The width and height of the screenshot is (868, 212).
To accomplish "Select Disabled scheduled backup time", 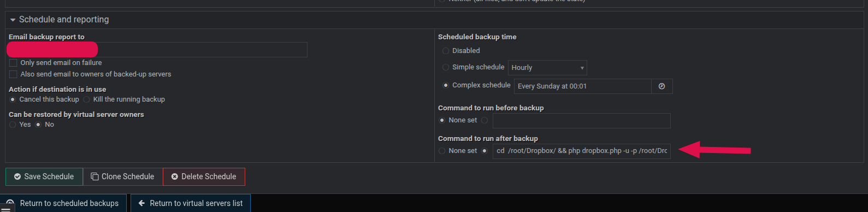I will pos(446,51).
